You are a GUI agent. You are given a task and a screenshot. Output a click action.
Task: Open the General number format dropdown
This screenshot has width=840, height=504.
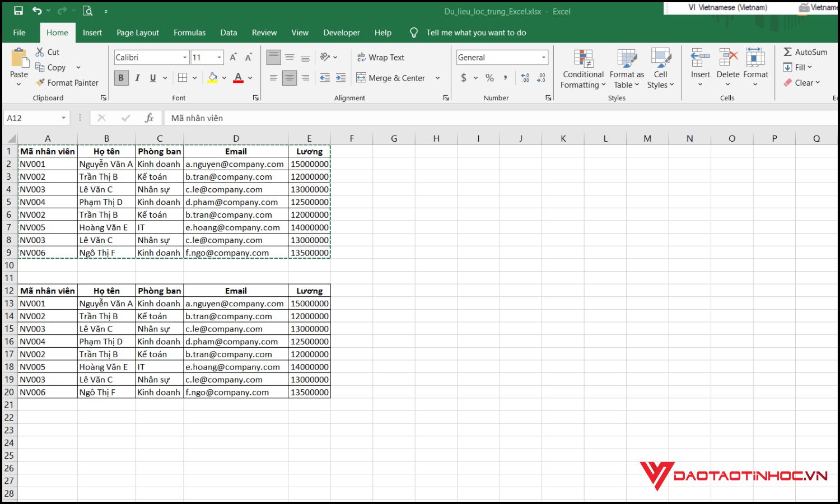coord(543,57)
